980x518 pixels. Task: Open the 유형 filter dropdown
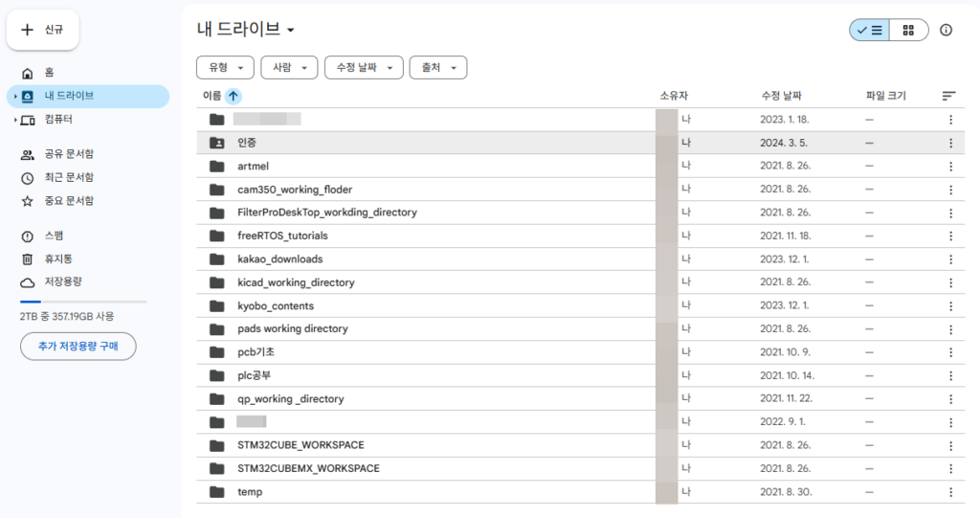click(225, 67)
